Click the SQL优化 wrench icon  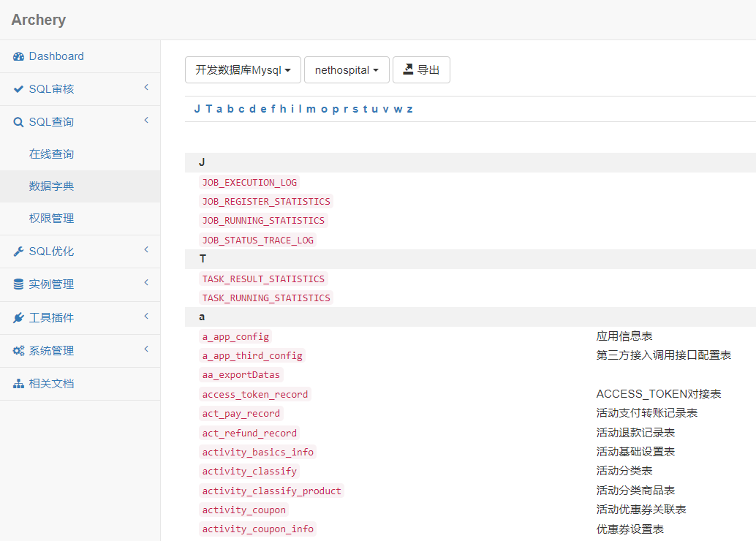pyautogui.click(x=19, y=251)
